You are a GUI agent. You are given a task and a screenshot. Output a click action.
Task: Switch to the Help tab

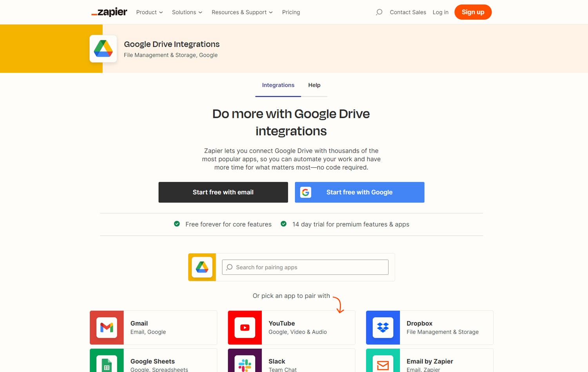314,85
